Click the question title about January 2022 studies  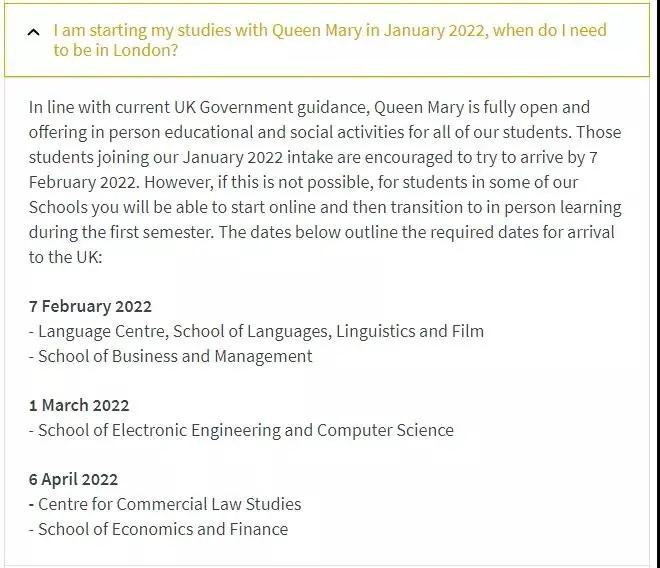click(330, 40)
